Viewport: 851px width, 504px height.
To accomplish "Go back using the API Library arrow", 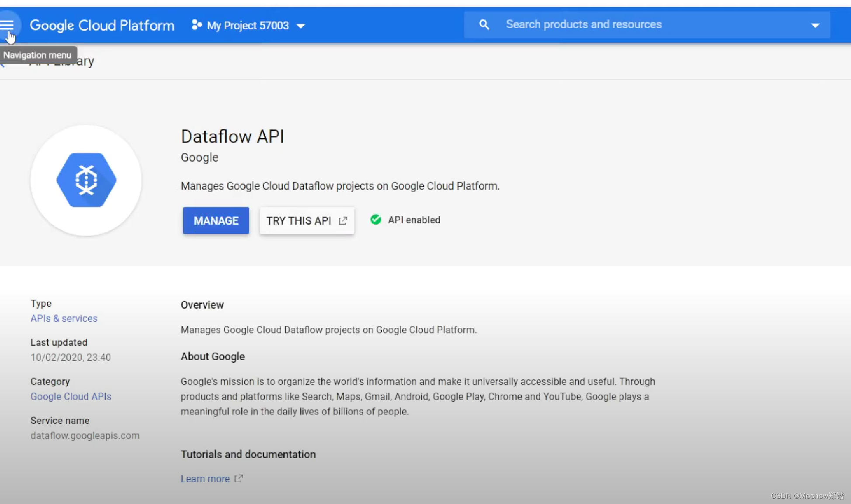I will pyautogui.click(x=3, y=64).
